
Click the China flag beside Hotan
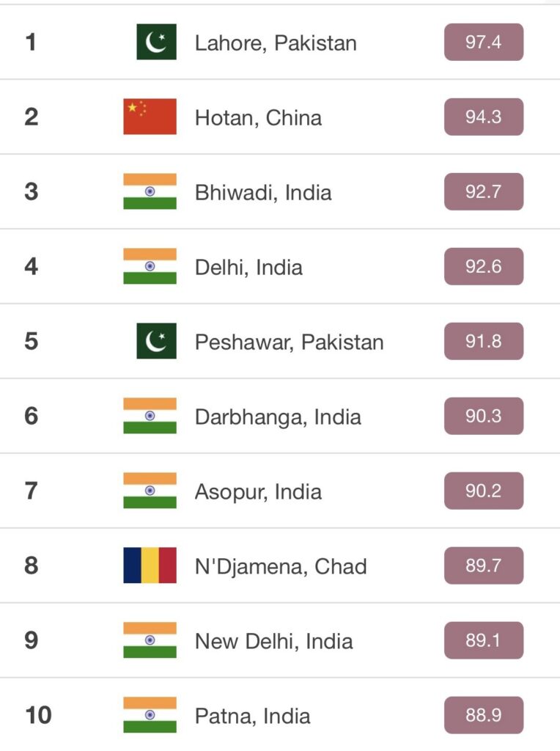[x=150, y=117]
